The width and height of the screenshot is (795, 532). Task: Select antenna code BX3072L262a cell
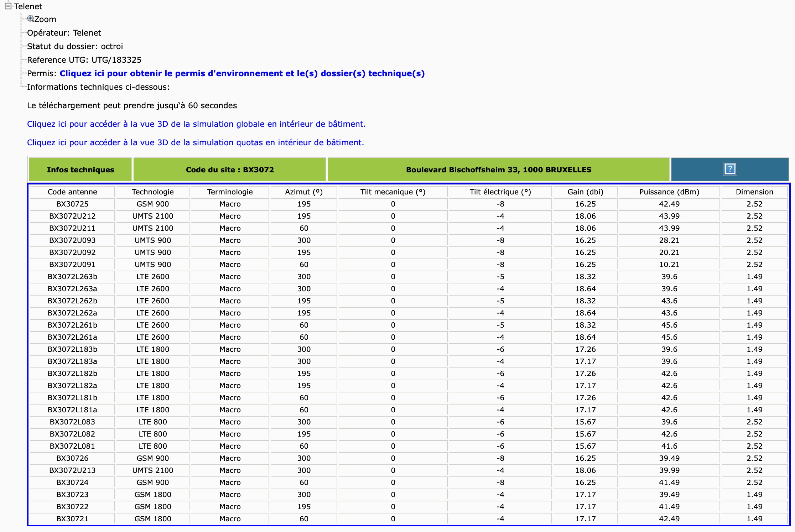72,313
